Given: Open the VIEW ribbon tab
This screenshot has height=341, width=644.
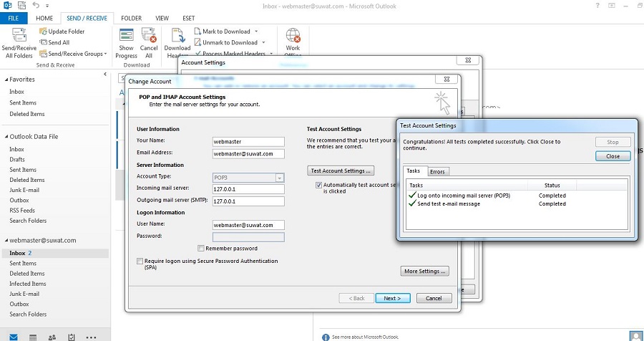Looking at the screenshot, I should 162,18.
